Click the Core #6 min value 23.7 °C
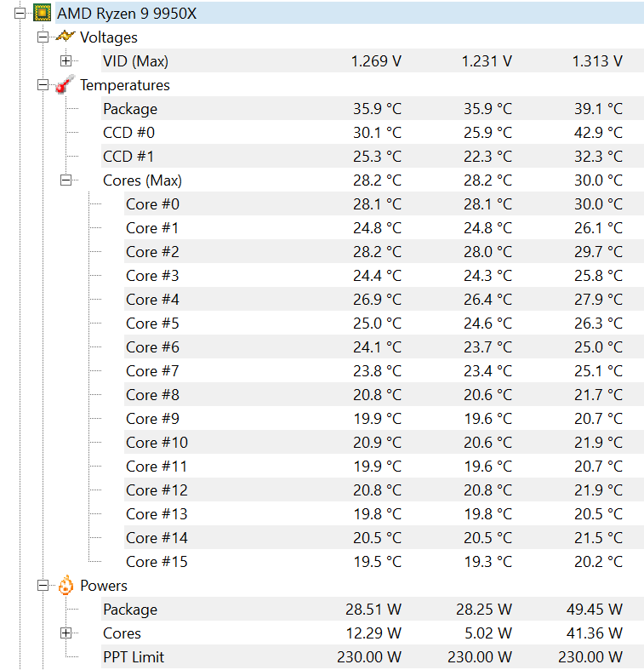This screenshot has width=644, height=670. click(487, 347)
